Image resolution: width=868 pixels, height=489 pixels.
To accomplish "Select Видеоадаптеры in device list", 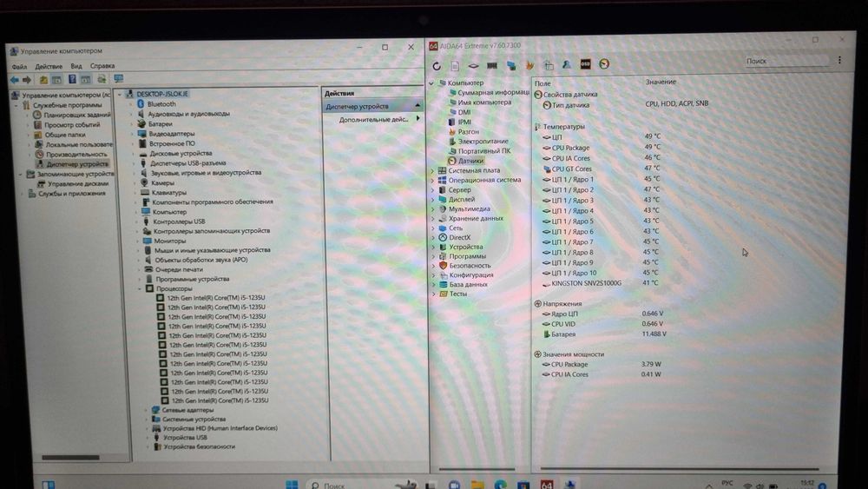I will coord(171,134).
